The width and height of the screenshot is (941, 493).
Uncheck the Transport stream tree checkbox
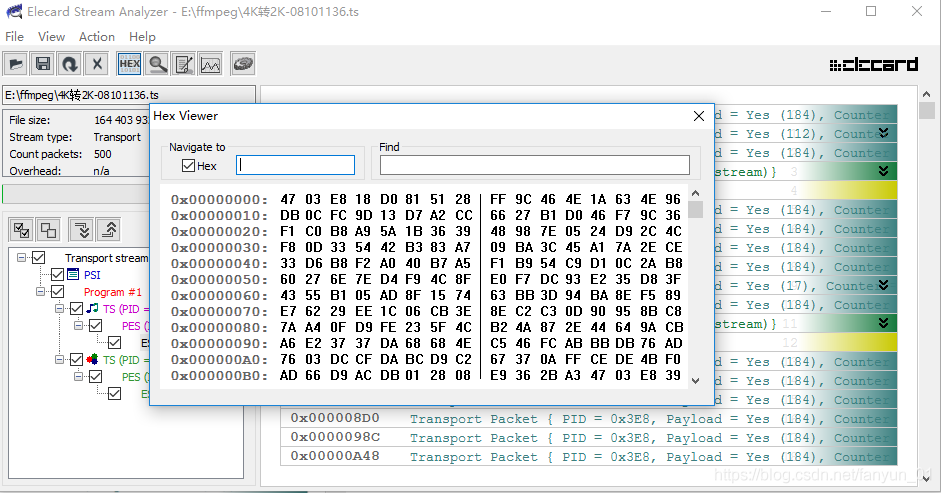click(38, 258)
